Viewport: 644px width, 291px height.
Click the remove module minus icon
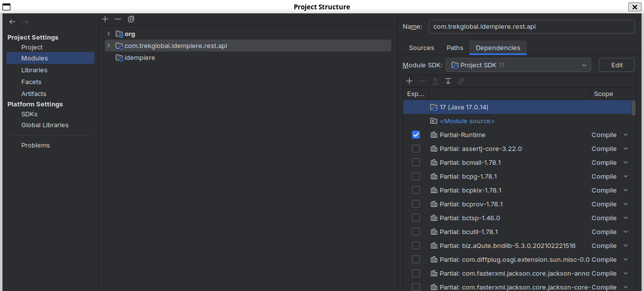[118, 19]
